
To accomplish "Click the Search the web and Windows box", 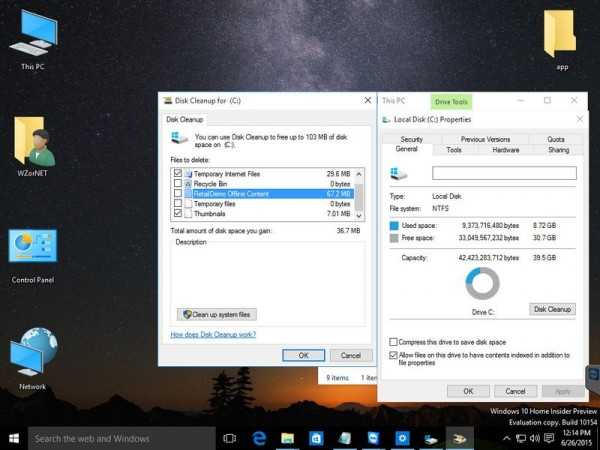I will [122, 439].
